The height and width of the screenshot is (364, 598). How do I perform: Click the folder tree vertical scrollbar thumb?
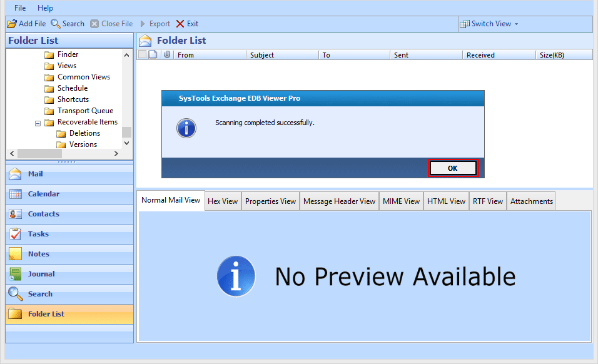(x=126, y=132)
